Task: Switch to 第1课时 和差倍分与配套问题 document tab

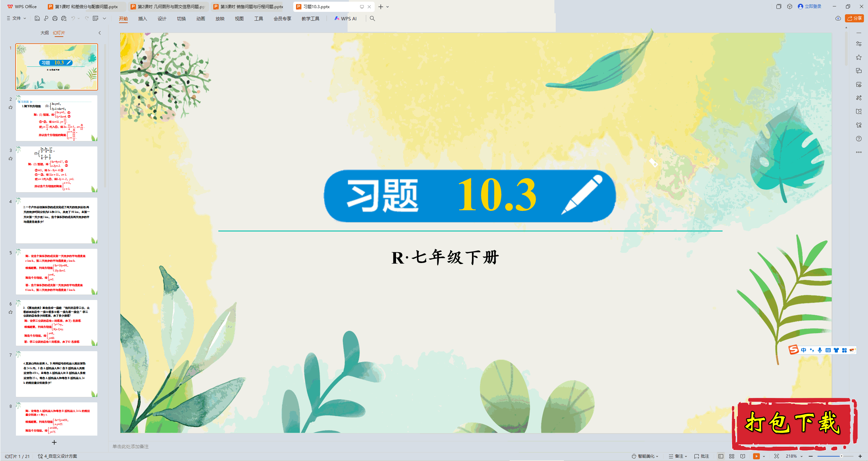Action: 86,6
